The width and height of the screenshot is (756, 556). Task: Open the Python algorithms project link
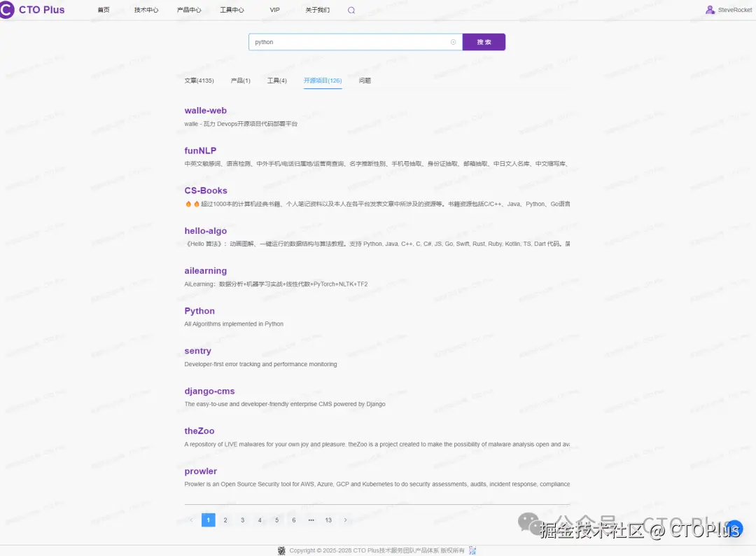tap(199, 311)
